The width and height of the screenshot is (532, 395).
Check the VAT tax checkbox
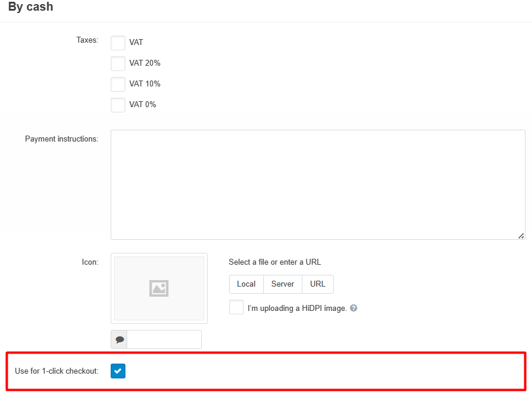pyautogui.click(x=118, y=43)
